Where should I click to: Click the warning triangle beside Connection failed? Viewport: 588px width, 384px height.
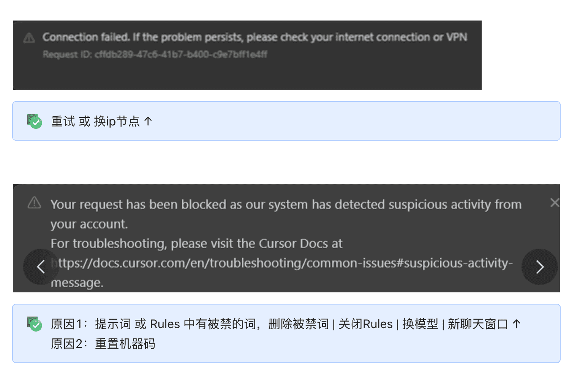(x=29, y=38)
